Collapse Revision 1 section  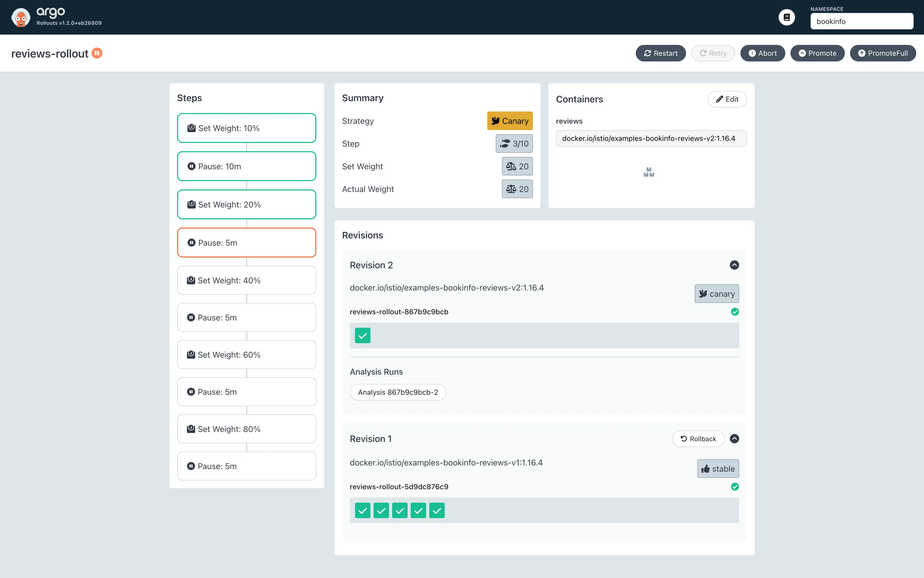pos(734,438)
